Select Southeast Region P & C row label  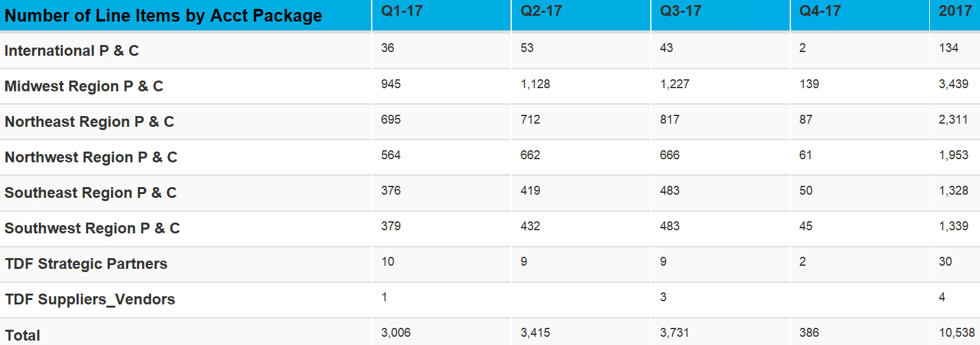(91, 193)
